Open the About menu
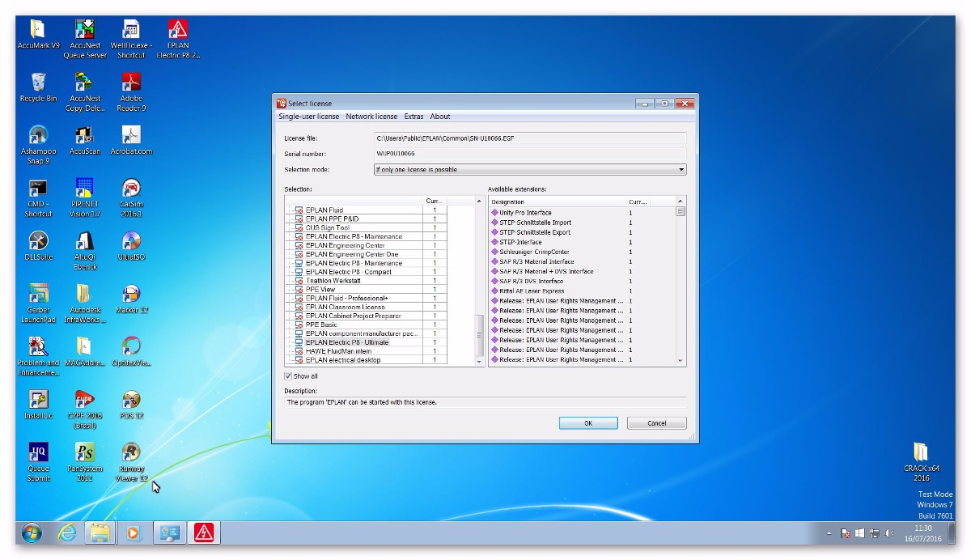 [x=440, y=117]
